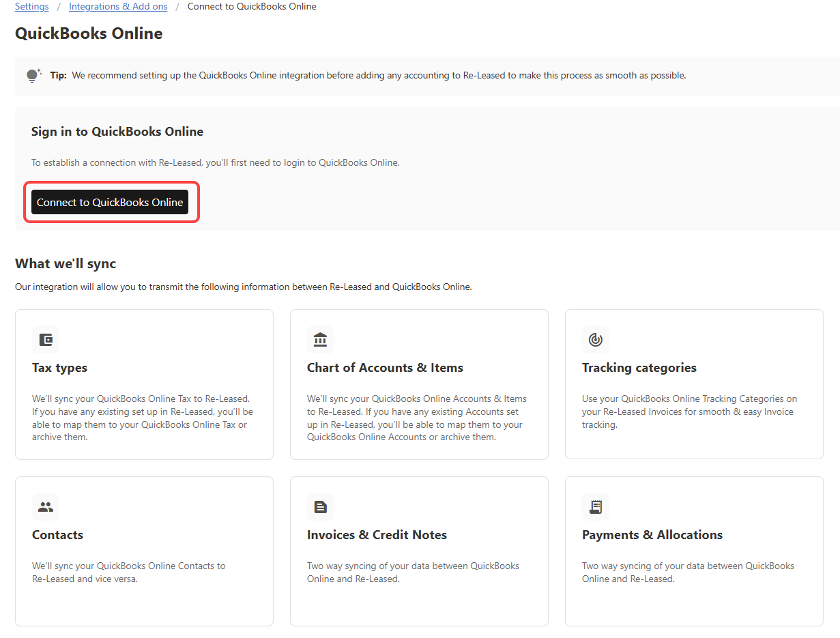The height and width of the screenshot is (638, 840).
Task: Go to Settings via the breadcrumb link
Action: 32,7
